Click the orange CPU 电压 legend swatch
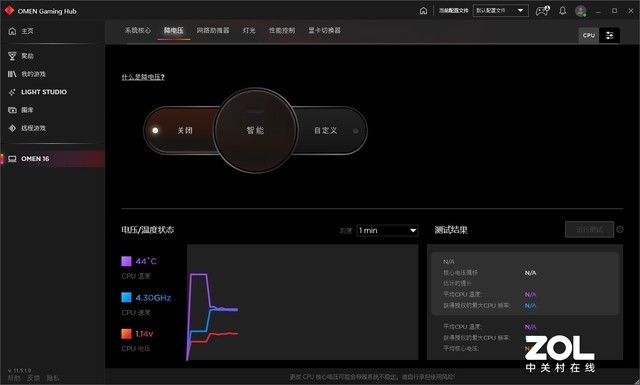This screenshot has width=640, height=385. [x=126, y=334]
